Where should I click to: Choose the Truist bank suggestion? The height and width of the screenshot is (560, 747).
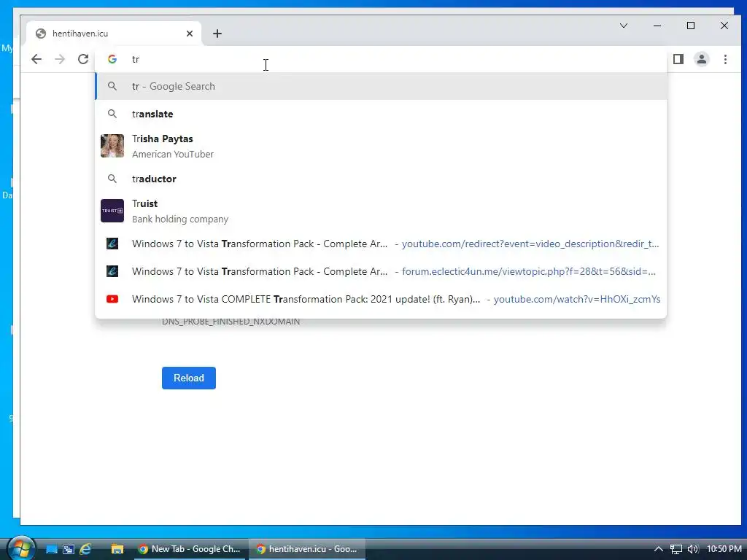[x=381, y=211]
